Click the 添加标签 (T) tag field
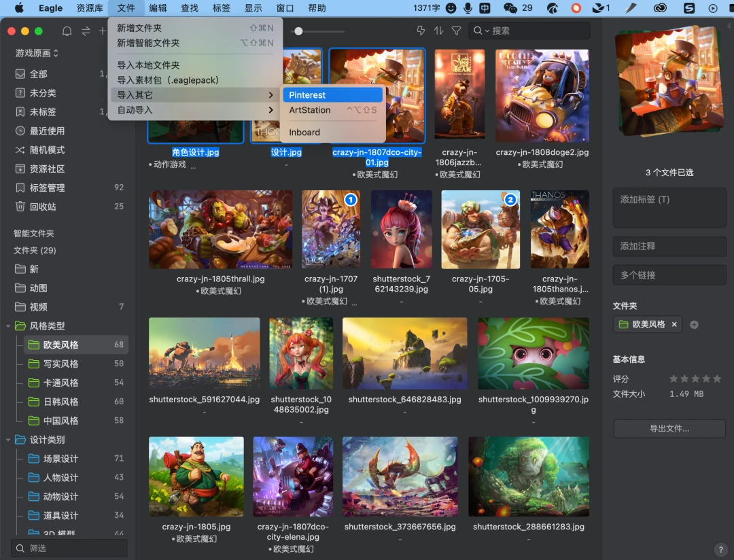Viewport: 734px width, 560px height. [x=669, y=208]
